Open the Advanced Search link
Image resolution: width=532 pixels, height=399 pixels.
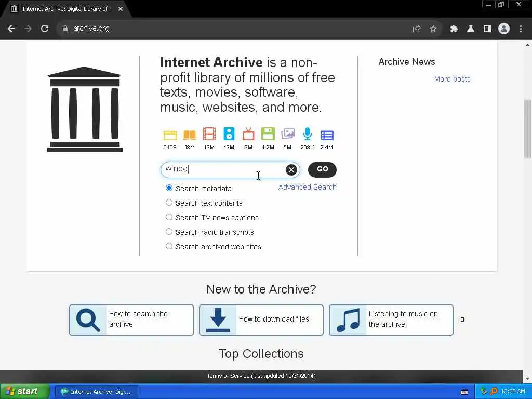click(x=308, y=187)
